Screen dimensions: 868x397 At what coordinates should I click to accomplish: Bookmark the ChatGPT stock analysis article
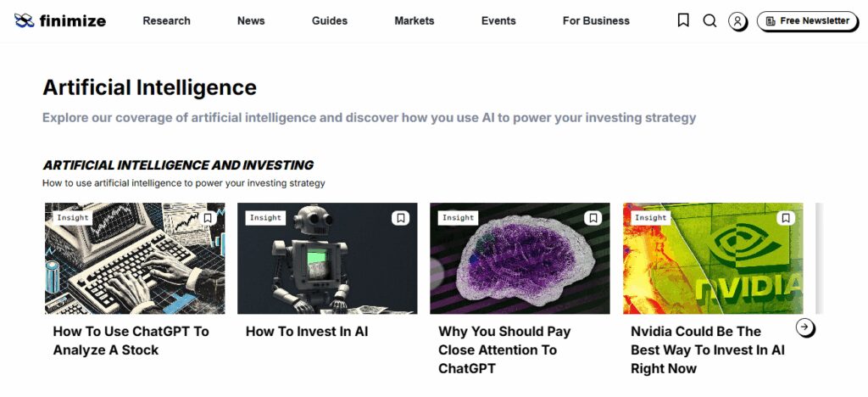pyautogui.click(x=208, y=218)
